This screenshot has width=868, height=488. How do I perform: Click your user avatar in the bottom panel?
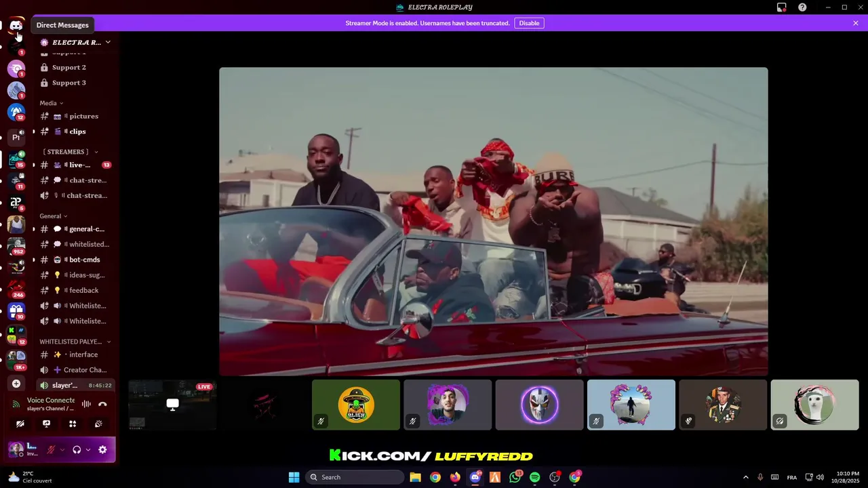click(x=16, y=449)
